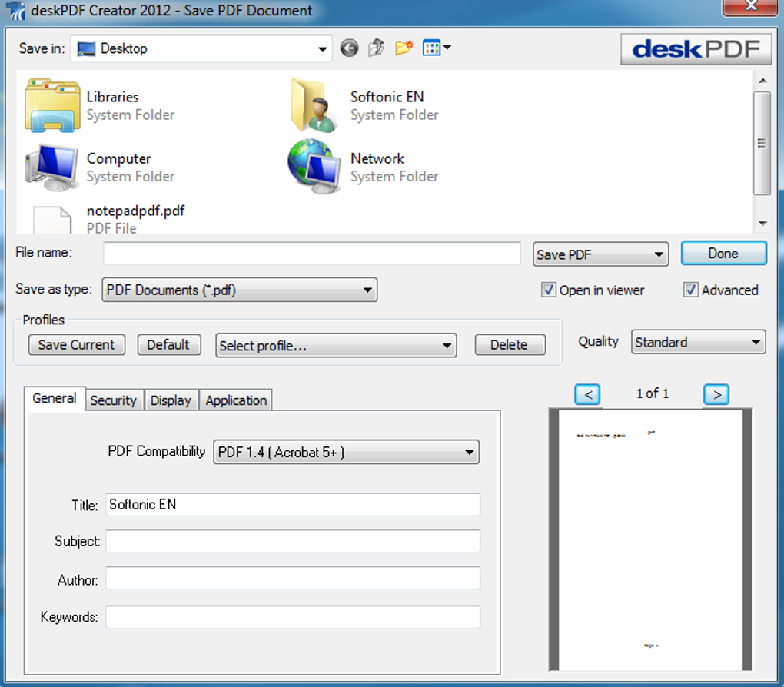Viewport: 784px width, 687px height.
Task: Click the Keywords input field
Action: tap(293, 617)
